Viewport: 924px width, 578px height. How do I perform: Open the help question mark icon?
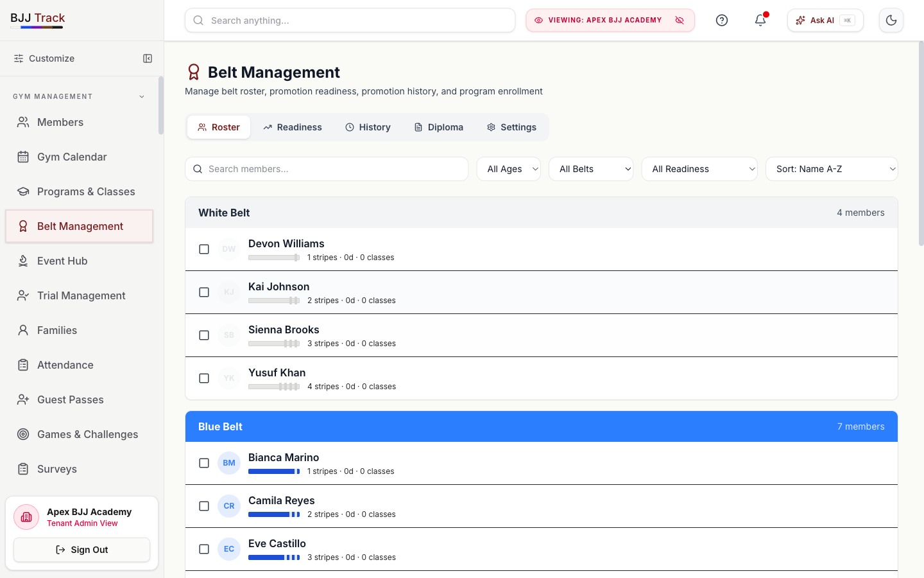coord(722,21)
